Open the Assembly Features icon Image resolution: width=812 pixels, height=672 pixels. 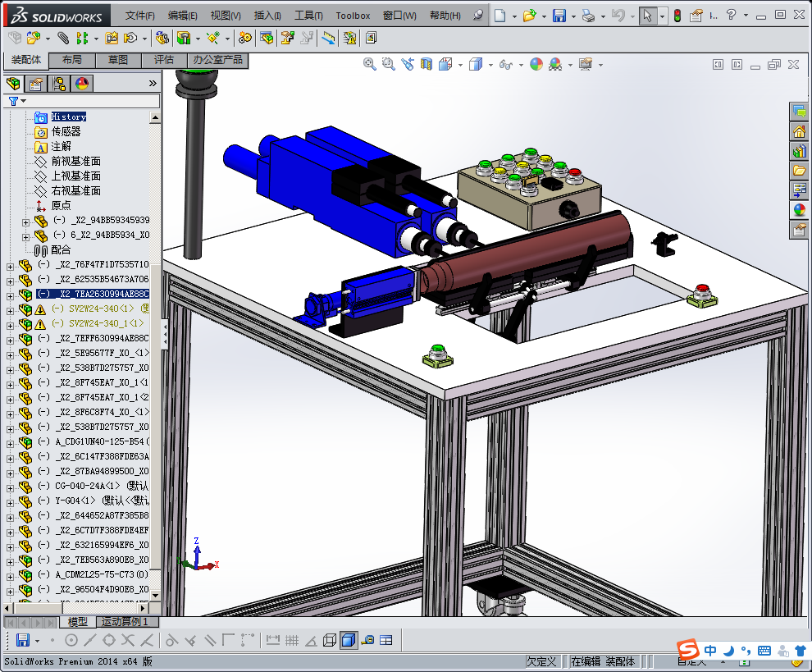point(184,38)
